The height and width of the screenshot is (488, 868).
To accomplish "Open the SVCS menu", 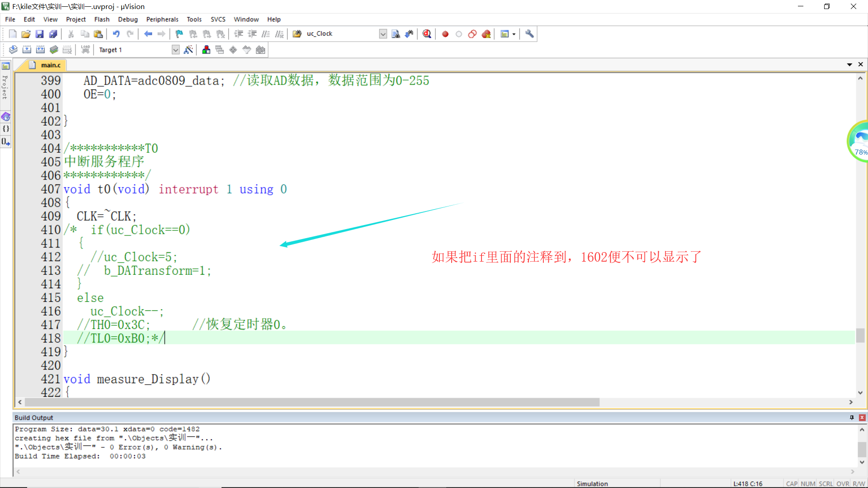I will (218, 19).
